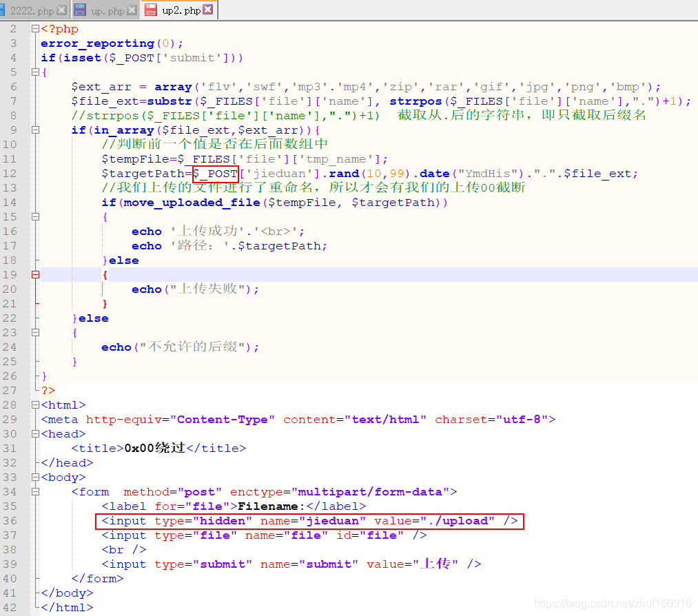Collapse the <?php block fold marker on line 2
Viewport: 698px width, 616px height.
(35, 30)
